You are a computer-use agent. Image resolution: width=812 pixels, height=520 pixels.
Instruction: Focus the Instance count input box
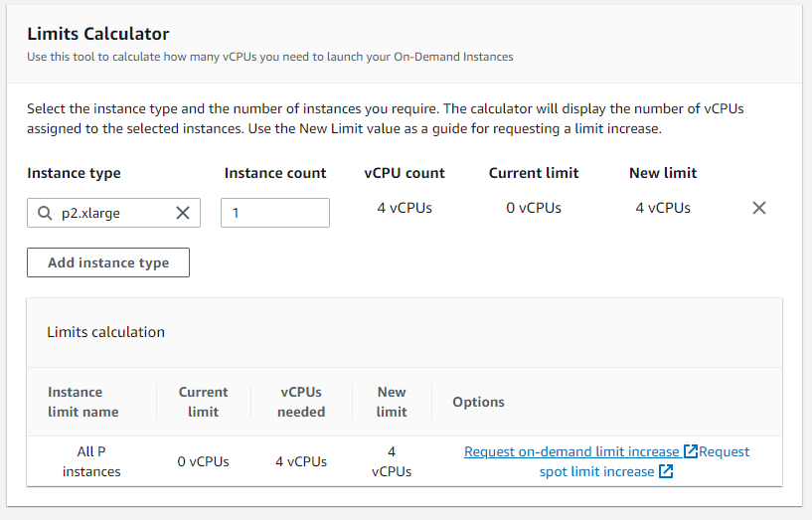pyautogui.click(x=274, y=213)
